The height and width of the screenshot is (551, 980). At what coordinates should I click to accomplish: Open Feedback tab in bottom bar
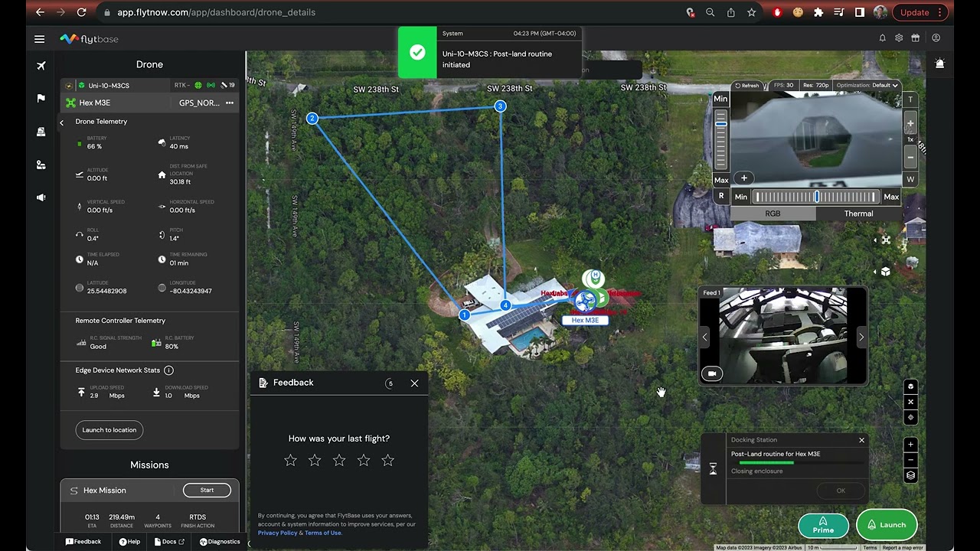pos(83,542)
